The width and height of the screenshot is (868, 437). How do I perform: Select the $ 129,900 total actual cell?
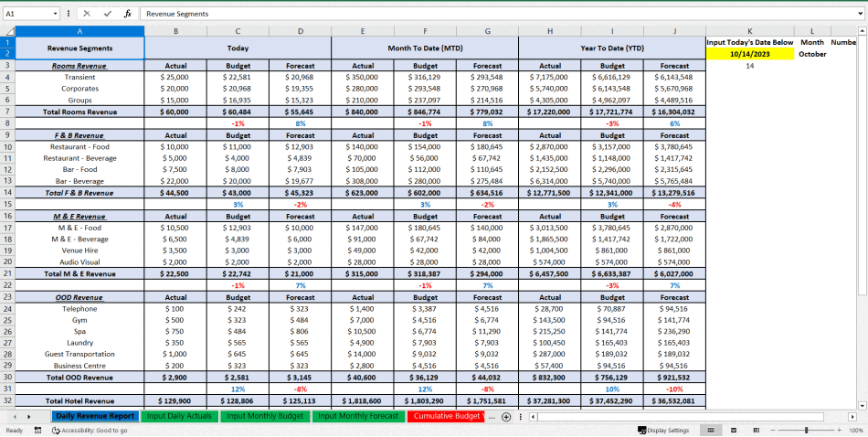[x=175, y=400]
